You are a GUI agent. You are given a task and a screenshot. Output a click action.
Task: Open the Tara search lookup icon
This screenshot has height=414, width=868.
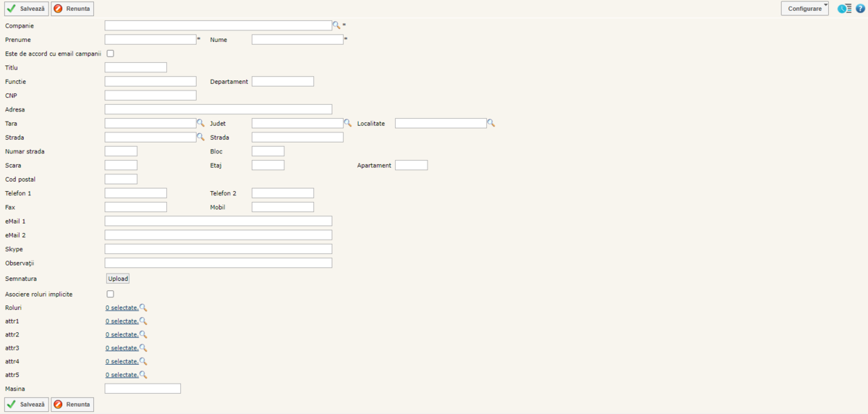coord(201,123)
